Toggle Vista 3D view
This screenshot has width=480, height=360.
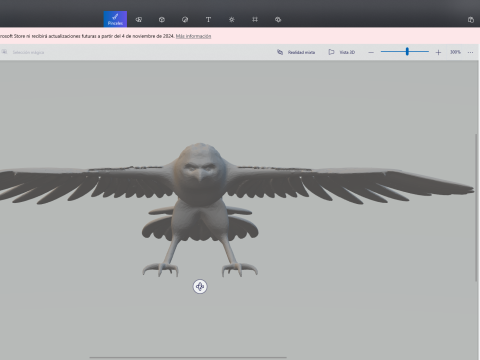342,52
